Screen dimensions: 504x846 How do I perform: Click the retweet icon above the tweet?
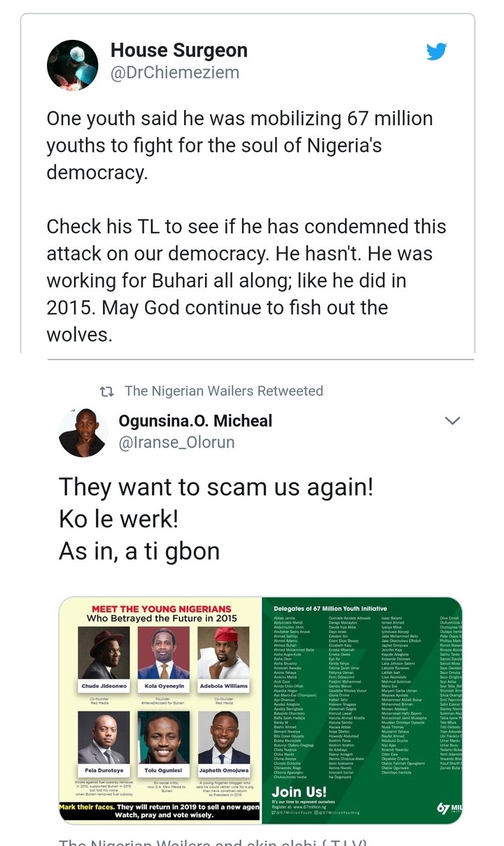pyautogui.click(x=106, y=391)
